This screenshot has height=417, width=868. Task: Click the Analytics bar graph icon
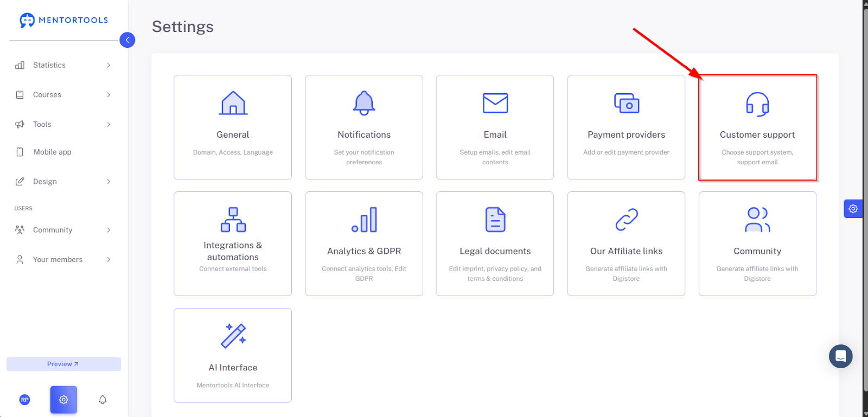[x=364, y=220]
